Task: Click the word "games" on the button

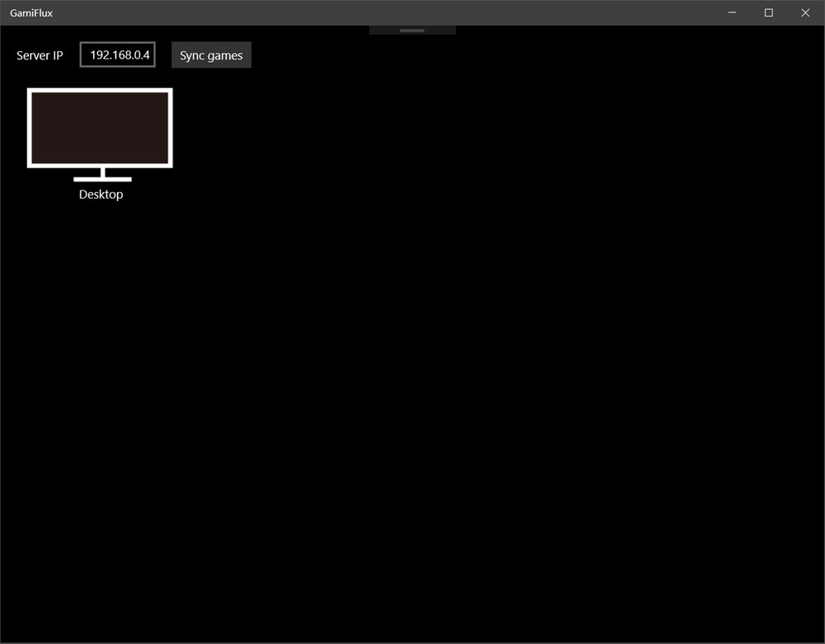Action: point(225,55)
